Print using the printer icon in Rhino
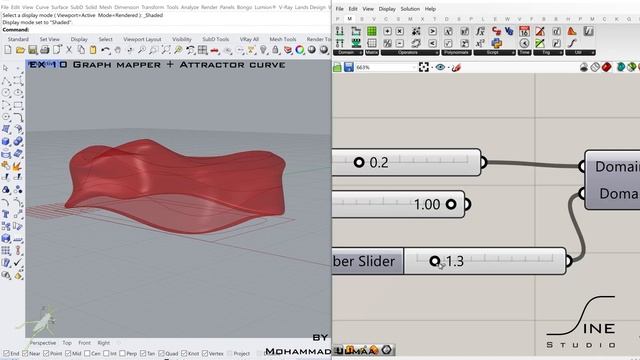This screenshot has height=360, width=640. coord(44,50)
